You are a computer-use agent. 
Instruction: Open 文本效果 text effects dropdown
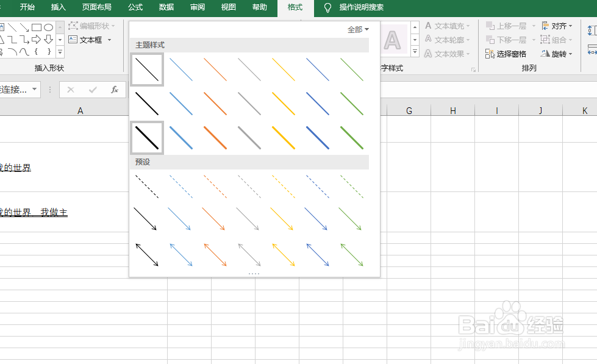point(448,54)
